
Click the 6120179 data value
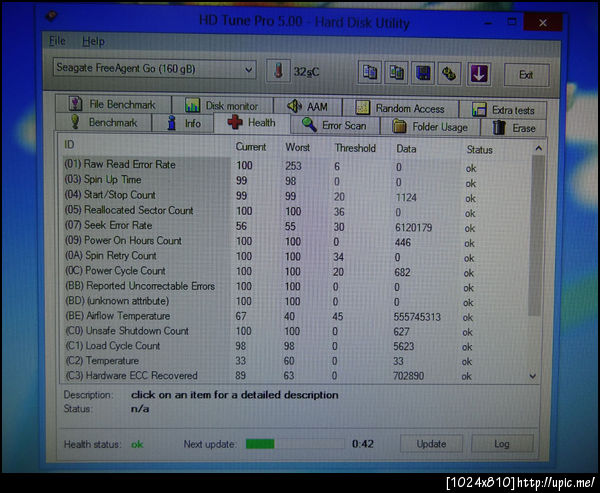(413, 227)
